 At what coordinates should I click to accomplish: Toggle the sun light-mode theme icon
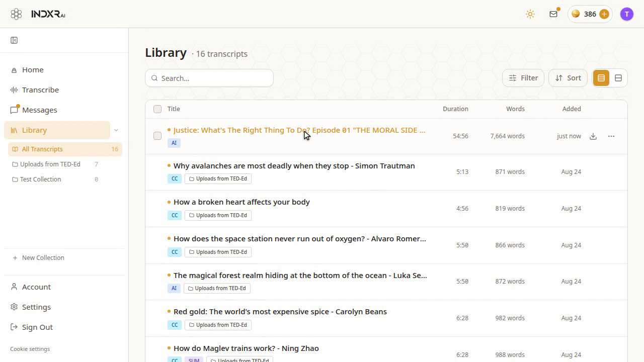coord(530,14)
